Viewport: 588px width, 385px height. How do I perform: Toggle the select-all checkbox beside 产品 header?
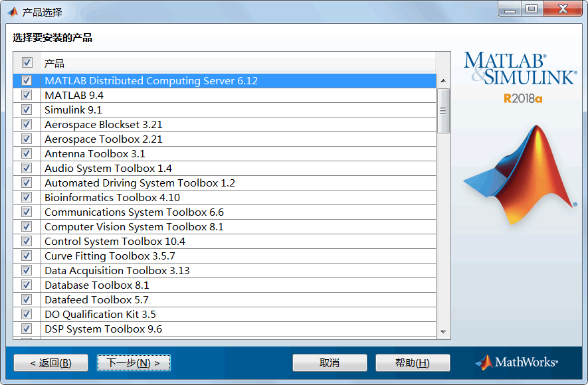pos(27,62)
